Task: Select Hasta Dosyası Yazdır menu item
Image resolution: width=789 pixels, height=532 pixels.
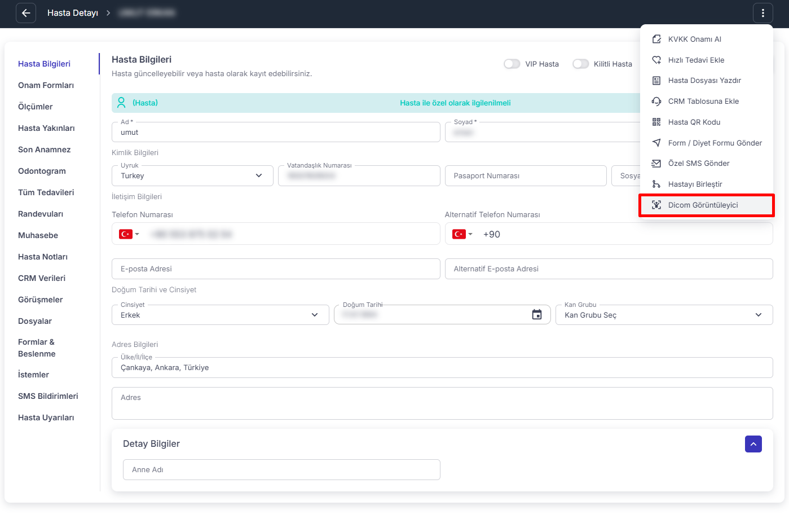Action: click(x=707, y=81)
